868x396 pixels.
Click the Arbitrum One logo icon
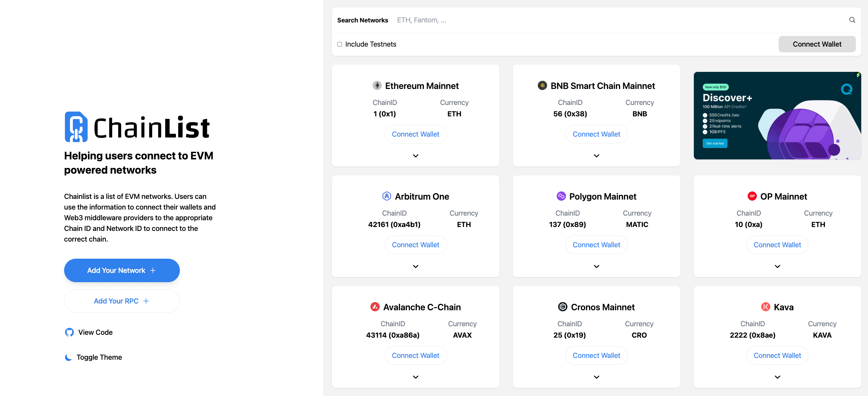386,196
